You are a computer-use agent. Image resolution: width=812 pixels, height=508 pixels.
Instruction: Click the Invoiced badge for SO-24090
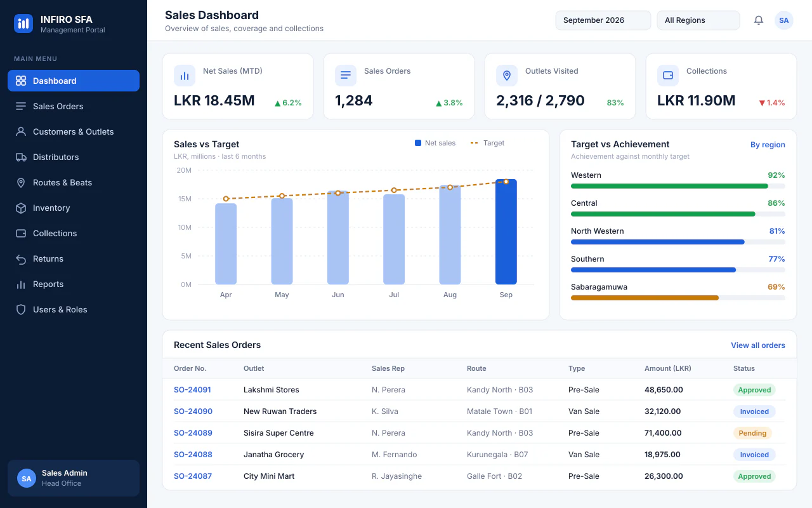pos(754,411)
